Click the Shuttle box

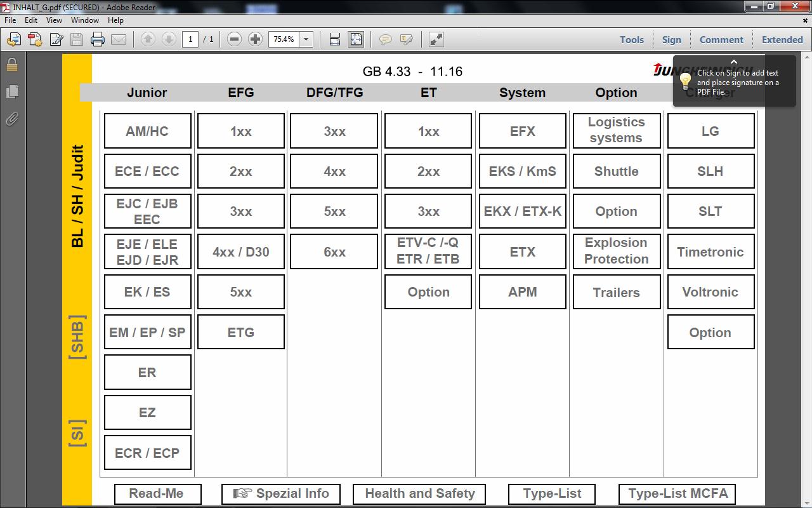(x=617, y=171)
